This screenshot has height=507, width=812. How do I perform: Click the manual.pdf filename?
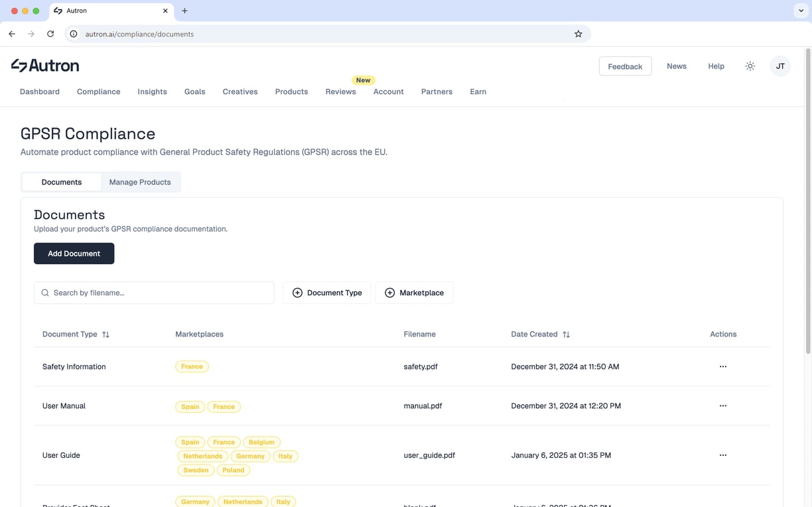pos(423,405)
